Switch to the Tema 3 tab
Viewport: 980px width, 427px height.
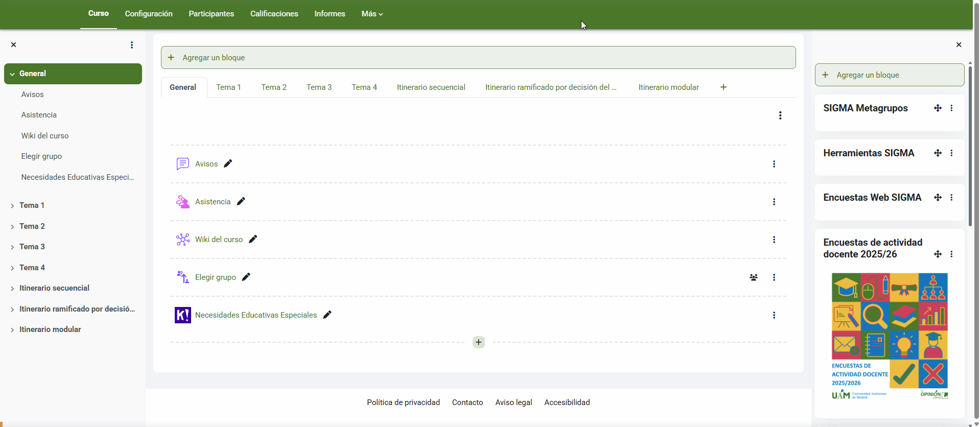click(319, 87)
